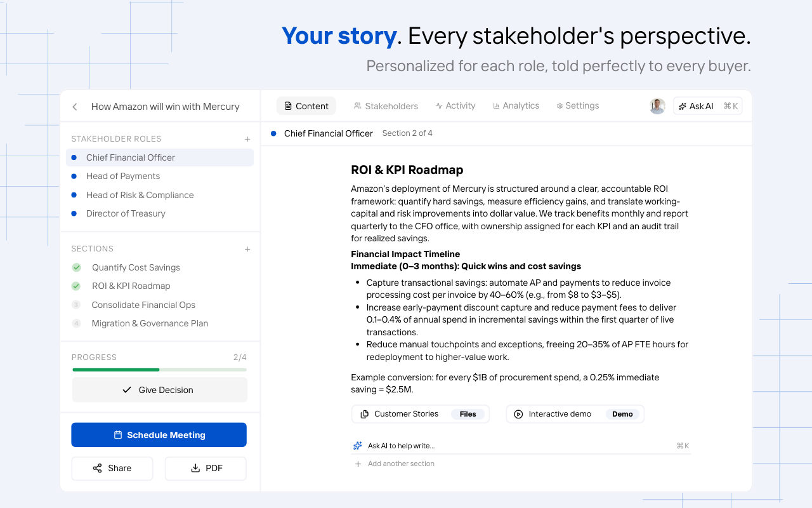
Task: Click the Schedule Meeting button
Action: tap(159, 435)
